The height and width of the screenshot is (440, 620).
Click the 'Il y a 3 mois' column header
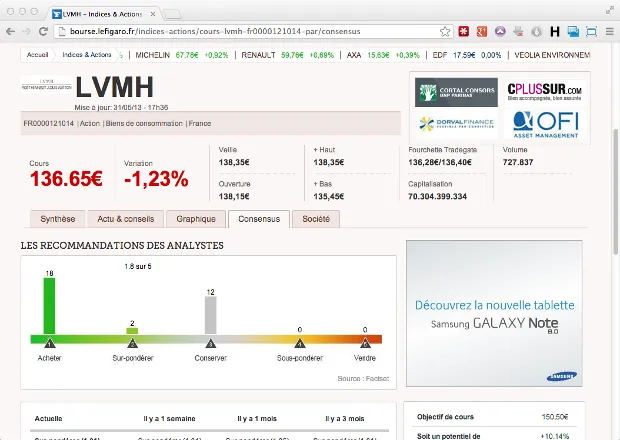345,419
